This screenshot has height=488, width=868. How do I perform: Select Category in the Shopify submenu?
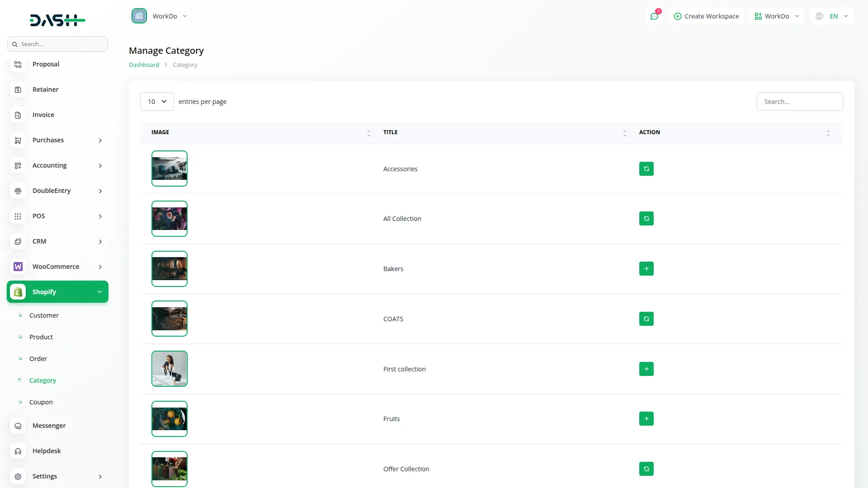[42, 380]
